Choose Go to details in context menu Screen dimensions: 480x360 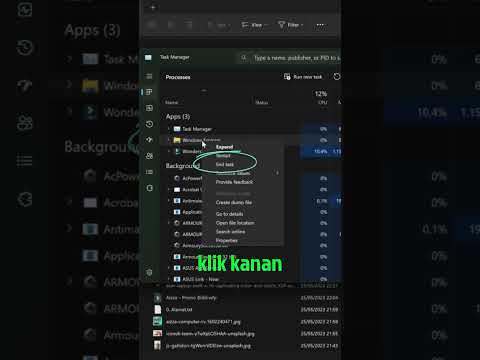pyautogui.click(x=229, y=214)
